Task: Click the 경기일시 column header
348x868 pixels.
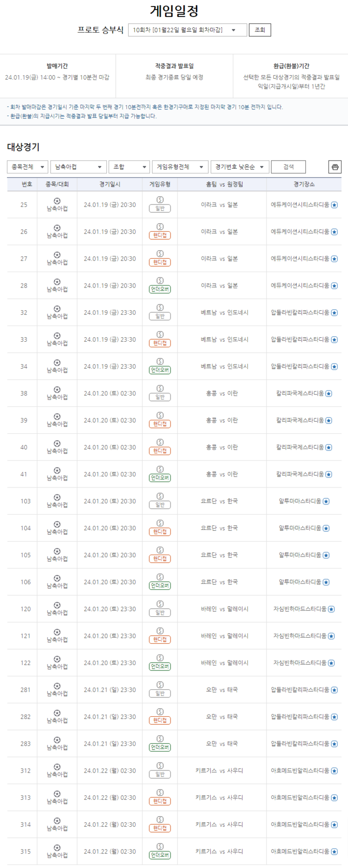Action: pyautogui.click(x=109, y=185)
